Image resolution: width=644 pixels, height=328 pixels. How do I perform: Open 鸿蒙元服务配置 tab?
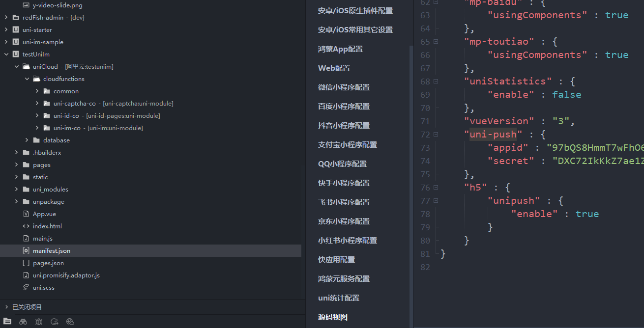pyautogui.click(x=344, y=278)
